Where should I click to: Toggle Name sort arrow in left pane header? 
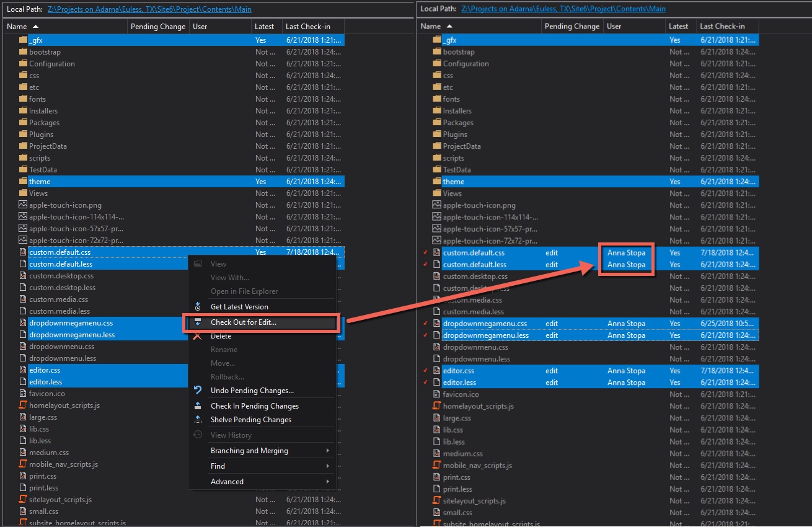coord(35,27)
